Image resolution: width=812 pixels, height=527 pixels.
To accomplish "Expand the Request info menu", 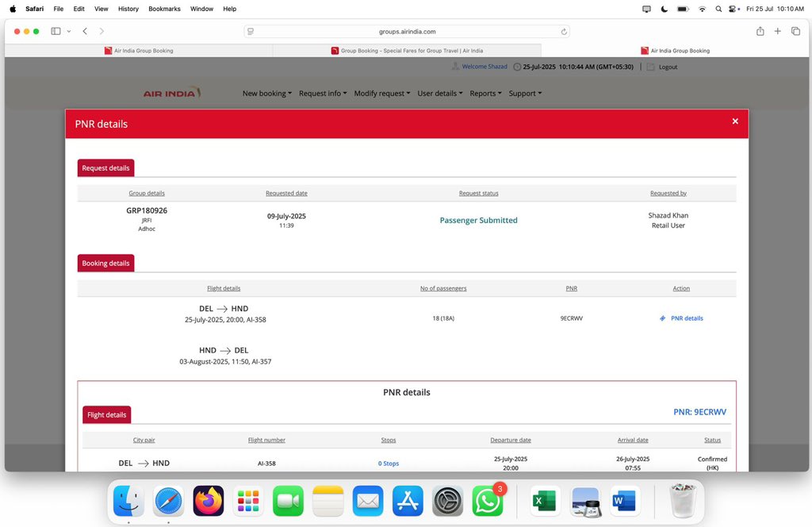I will point(323,94).
